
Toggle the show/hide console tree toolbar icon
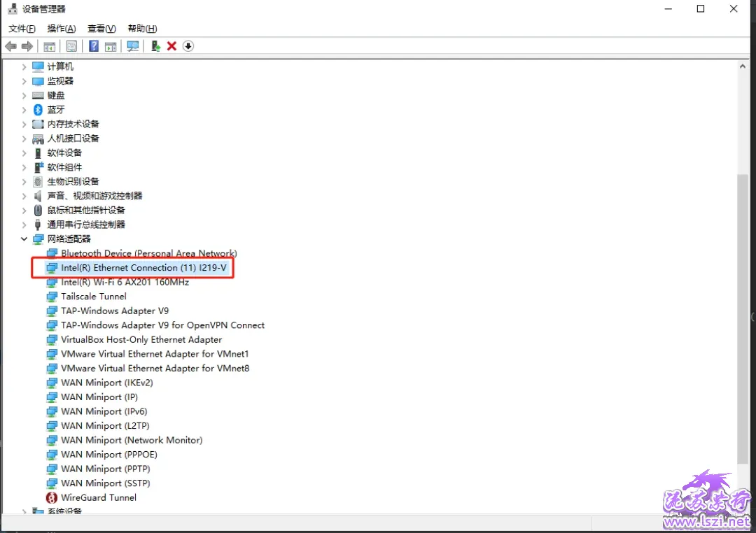point(49,46)
